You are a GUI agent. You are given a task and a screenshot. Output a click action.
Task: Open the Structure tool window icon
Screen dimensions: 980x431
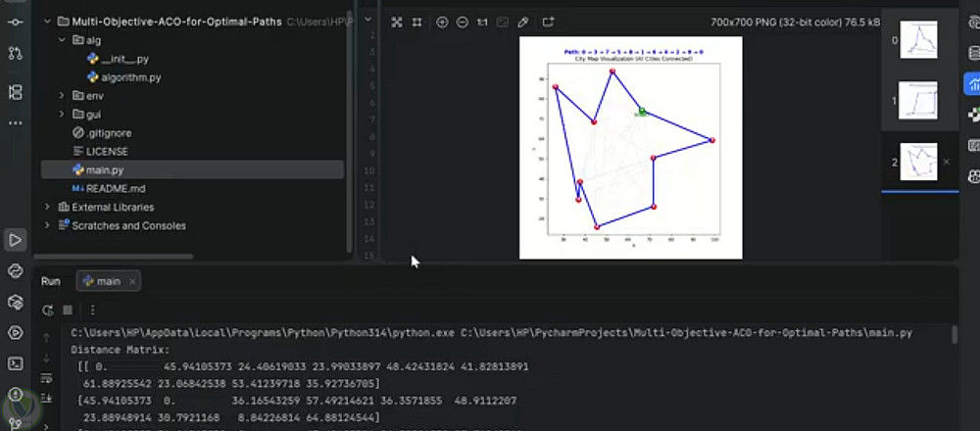pos(15,93)
